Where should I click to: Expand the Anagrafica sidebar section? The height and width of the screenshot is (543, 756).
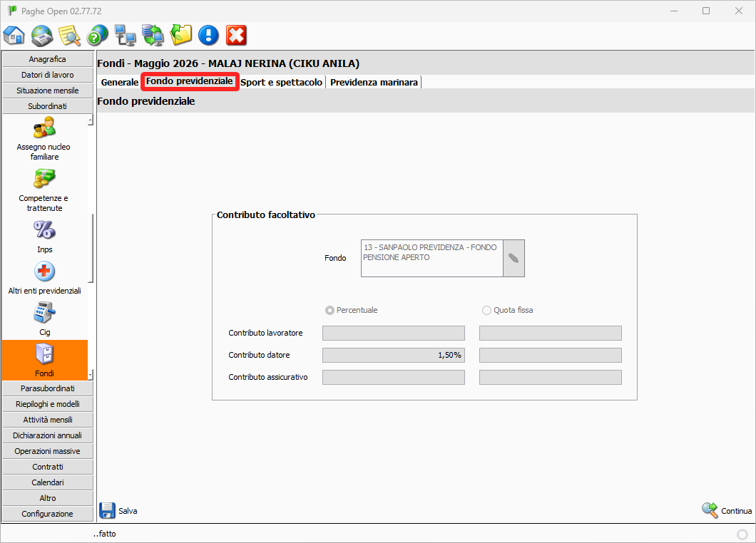coord(47,59)
